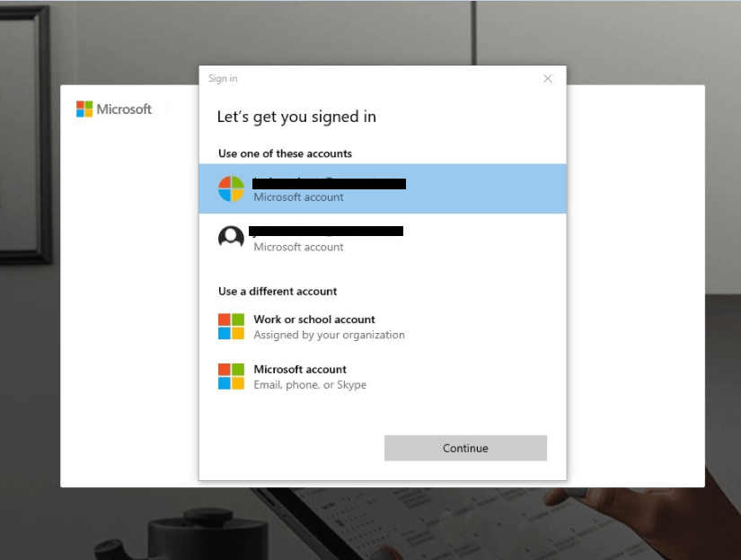Click 'Email, phone, or Skype' text
The image size is (741, 560).
pyautogui.click(x=310, y=385)
